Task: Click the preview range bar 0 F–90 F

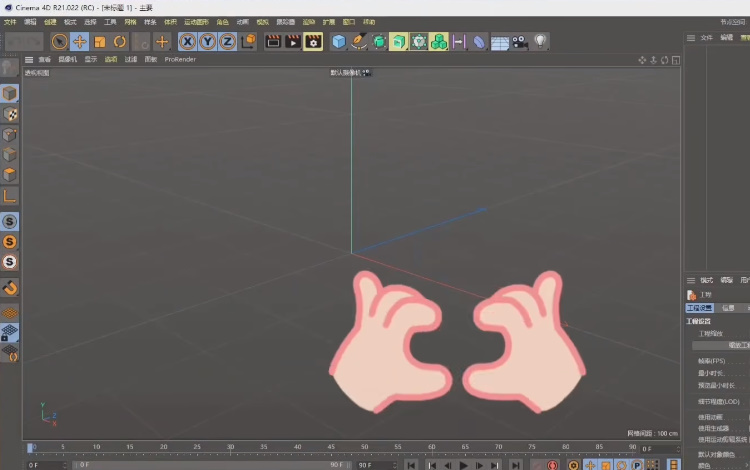Action: (210, 465)
